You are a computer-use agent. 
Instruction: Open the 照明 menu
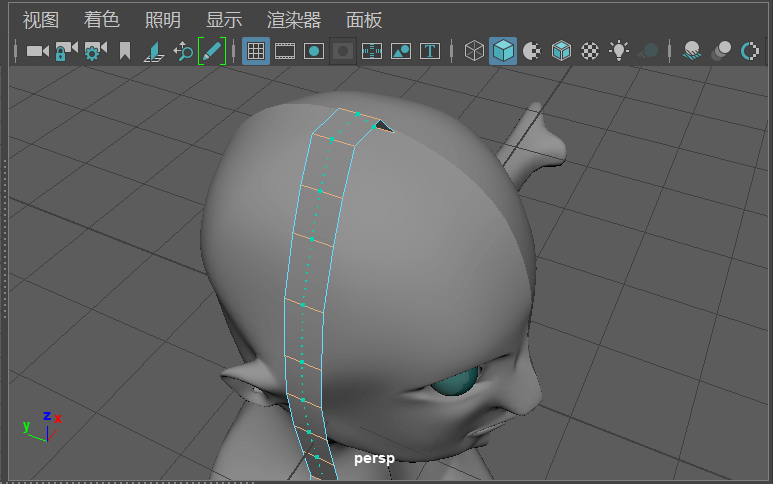[163, 20]
